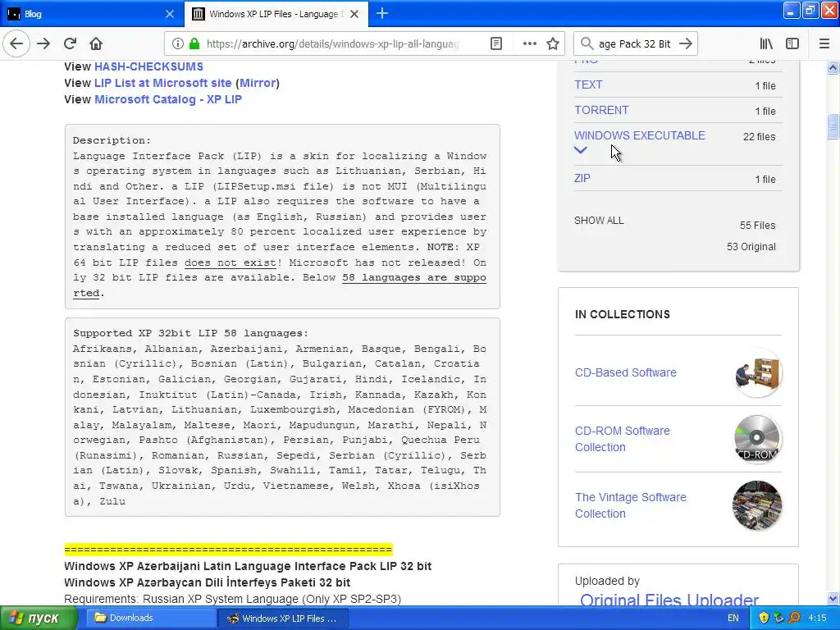Open the Library bookshelf icon
The width and height of the screenshot is (840, 630).
coord(766,44)
